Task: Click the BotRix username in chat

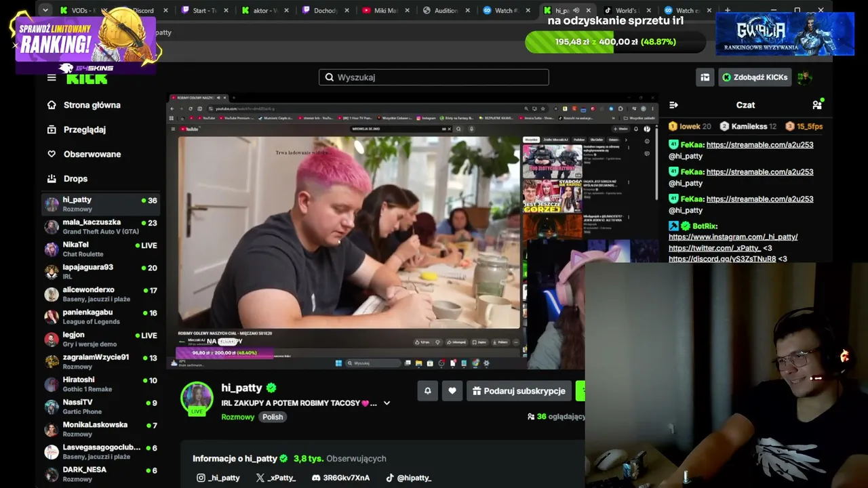Action: coord(705,226)
